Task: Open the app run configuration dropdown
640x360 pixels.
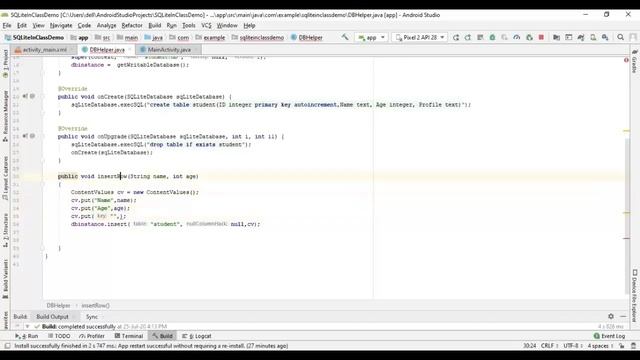Action: click(371, 37)
